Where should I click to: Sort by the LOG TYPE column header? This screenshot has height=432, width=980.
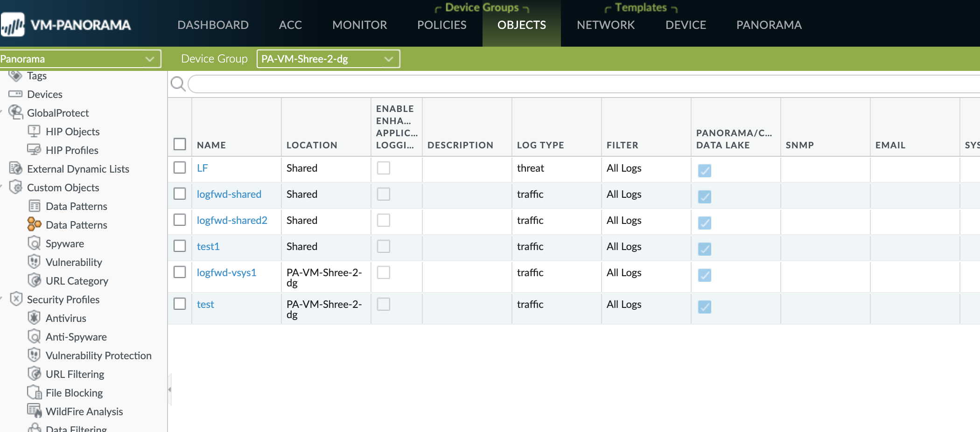coord(540,145)
